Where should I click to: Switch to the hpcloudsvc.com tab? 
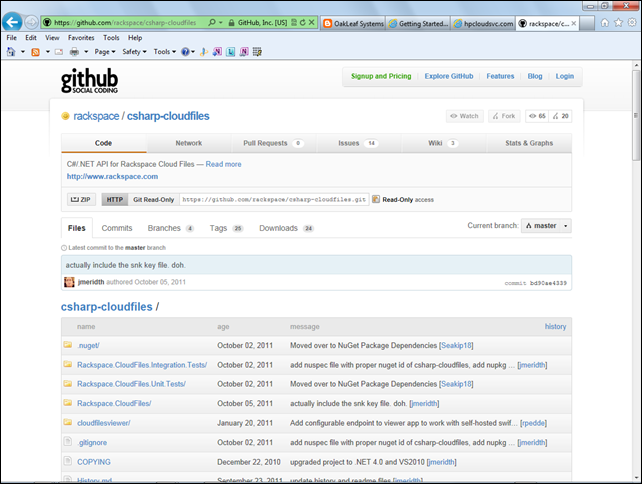tap(483, 23)
